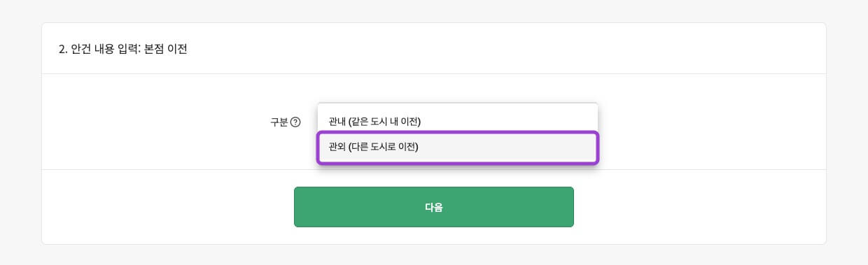This screenshot has height=265, width=868.
Task: Click the section title numbered 2
Action: pyautogui.click(x=123, y=50)
